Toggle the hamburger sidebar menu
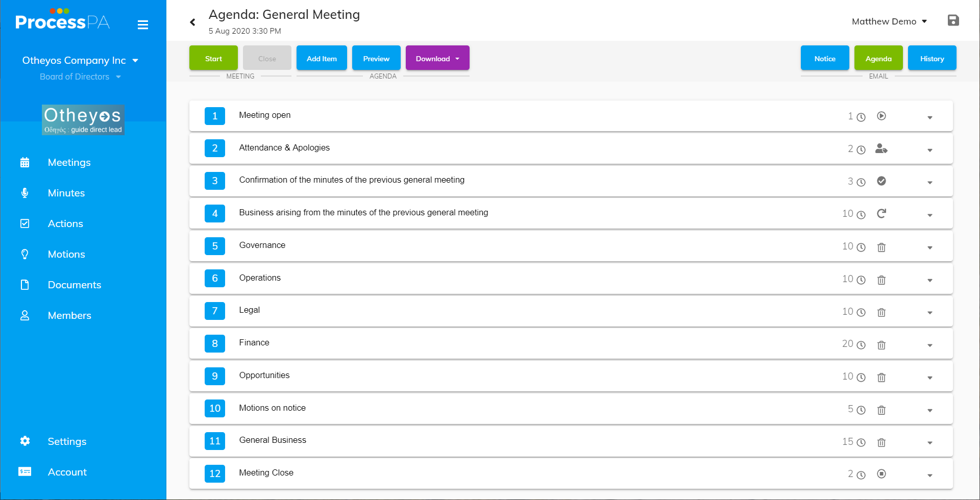The height and width of the screenshot is (500, 980). 143,24
